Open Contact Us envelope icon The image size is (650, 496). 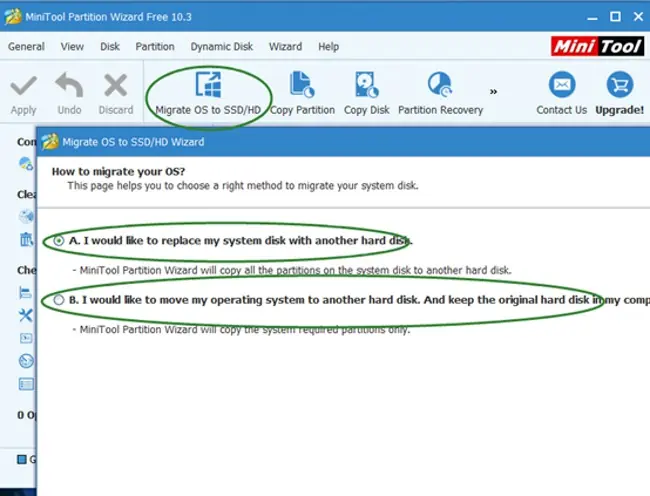pyautogui.click(x=562, y=85)
